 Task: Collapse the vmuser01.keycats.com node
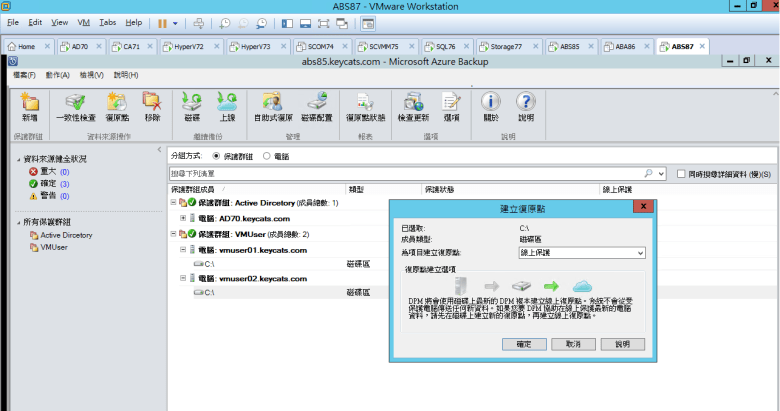coord(183,250)
